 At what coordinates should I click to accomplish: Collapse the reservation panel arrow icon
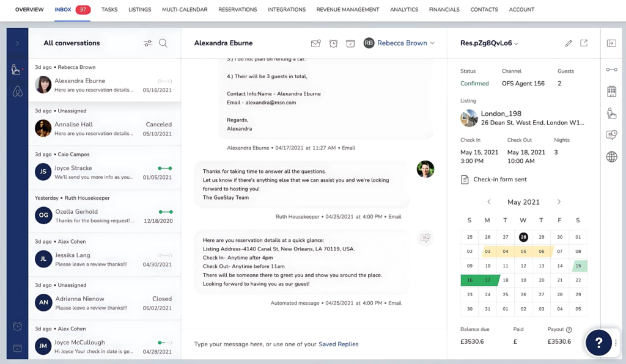(611, 43)
